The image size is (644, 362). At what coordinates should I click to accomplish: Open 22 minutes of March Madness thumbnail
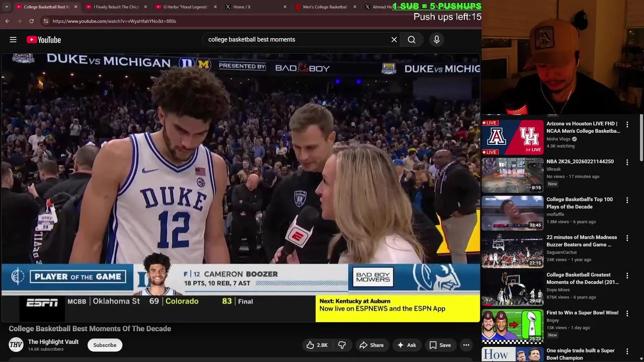click(x=513, y=250)
